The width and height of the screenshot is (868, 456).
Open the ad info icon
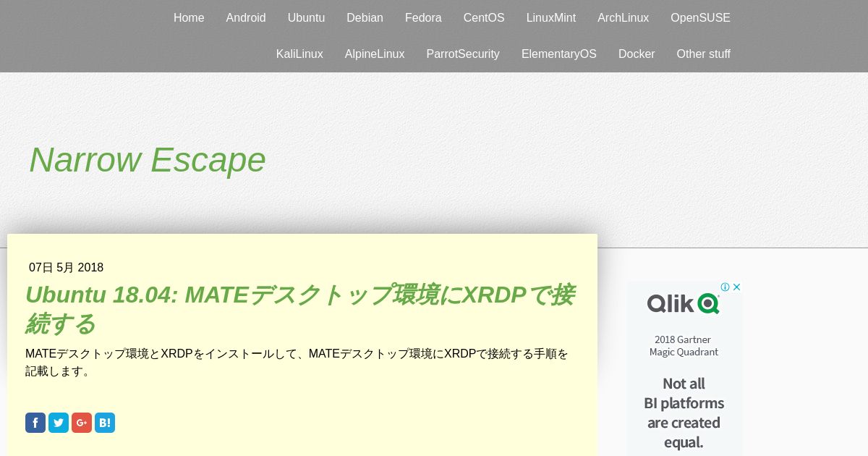tap(725, 287)
